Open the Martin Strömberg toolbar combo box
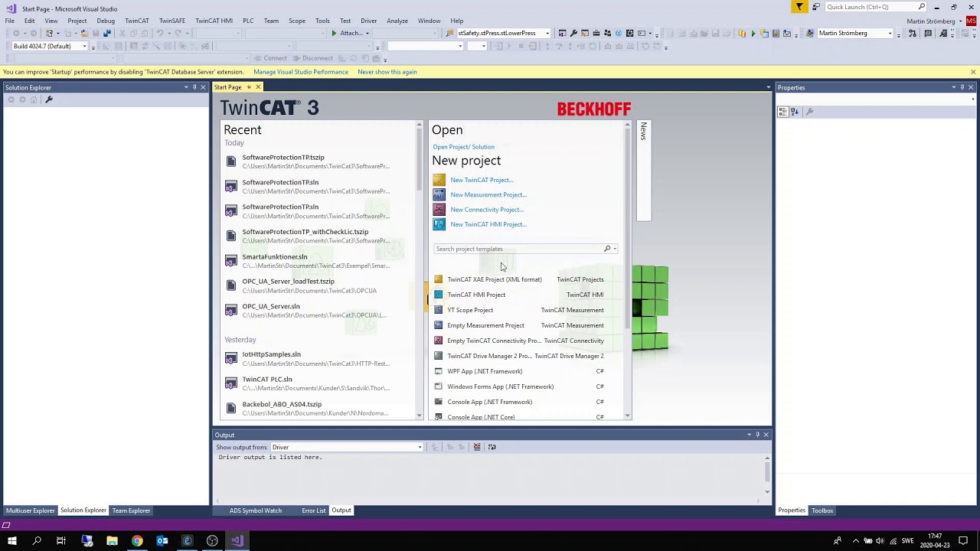The image size is (980, 551). pyautogui.click(x=854, y=33)
